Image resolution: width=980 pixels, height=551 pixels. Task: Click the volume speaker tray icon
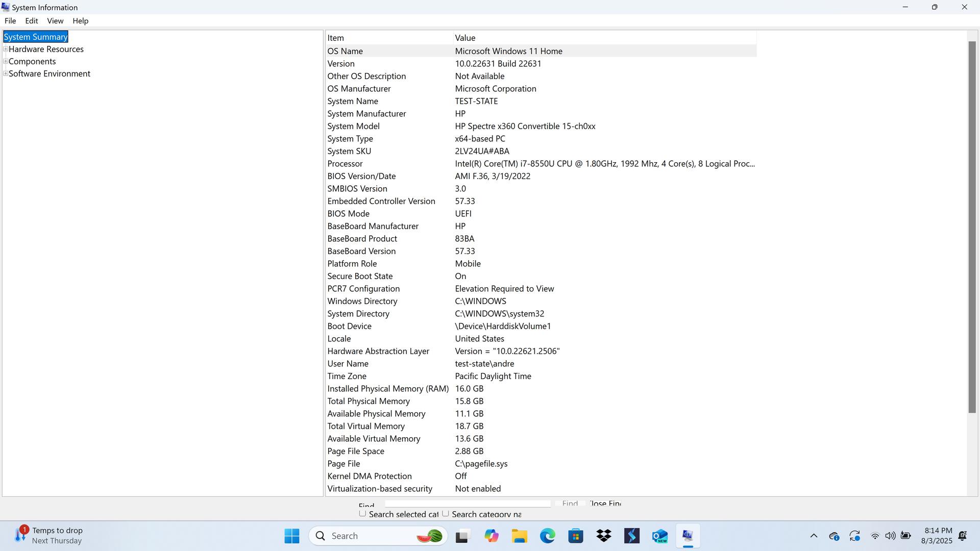(890, 536)
